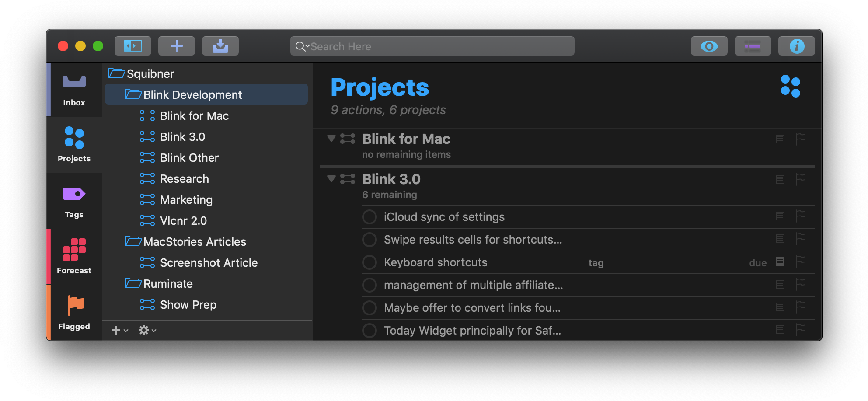
Task: Open note for 'Swipe results cells'
Action: point(780,239)
